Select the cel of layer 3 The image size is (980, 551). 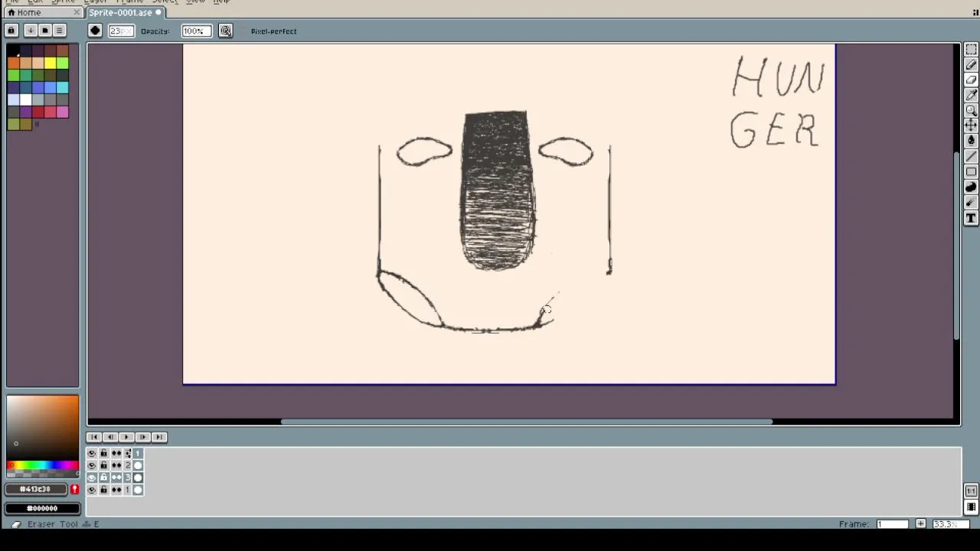tap(138, 478)
